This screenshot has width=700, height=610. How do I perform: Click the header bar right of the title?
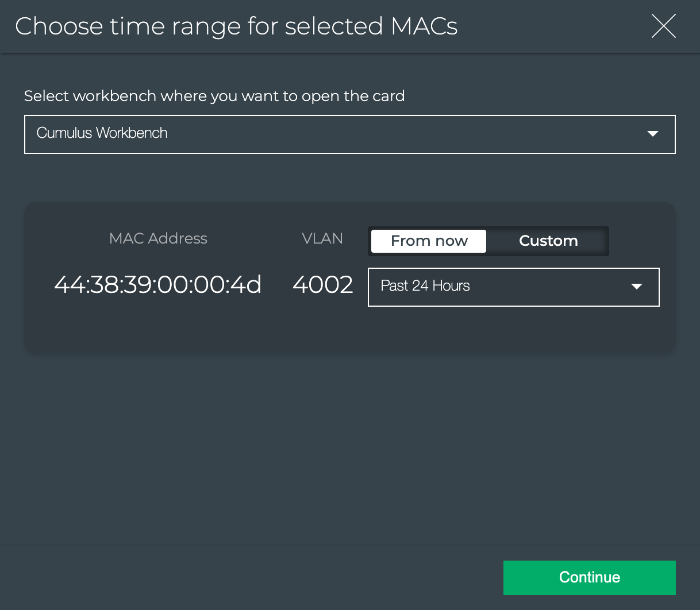pos(552,26)
